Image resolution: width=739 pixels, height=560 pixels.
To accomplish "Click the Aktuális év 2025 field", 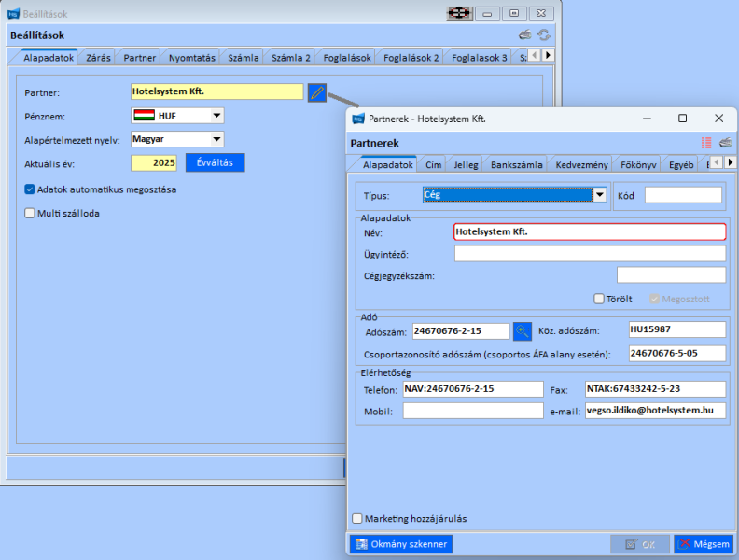I will tap(154, 163).
